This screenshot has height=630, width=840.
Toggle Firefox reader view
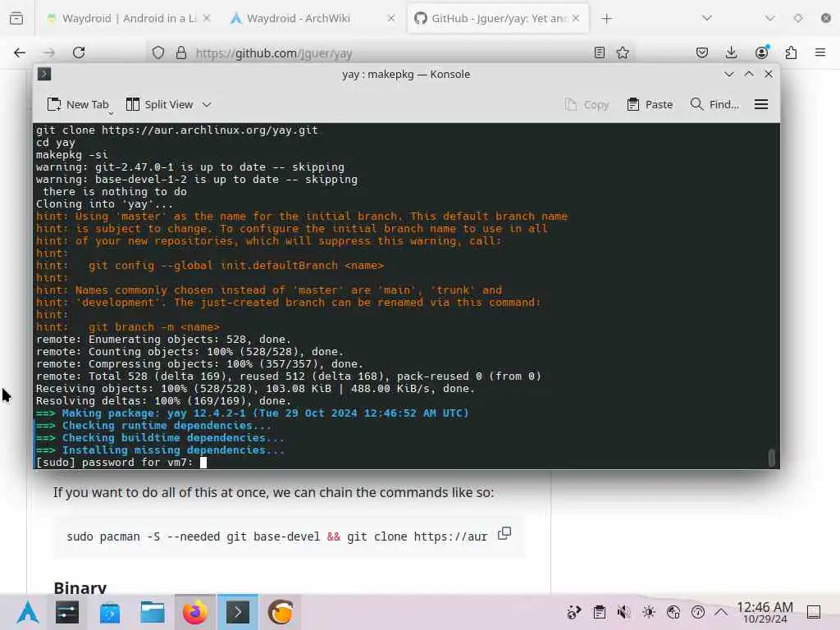pos(600,52)
